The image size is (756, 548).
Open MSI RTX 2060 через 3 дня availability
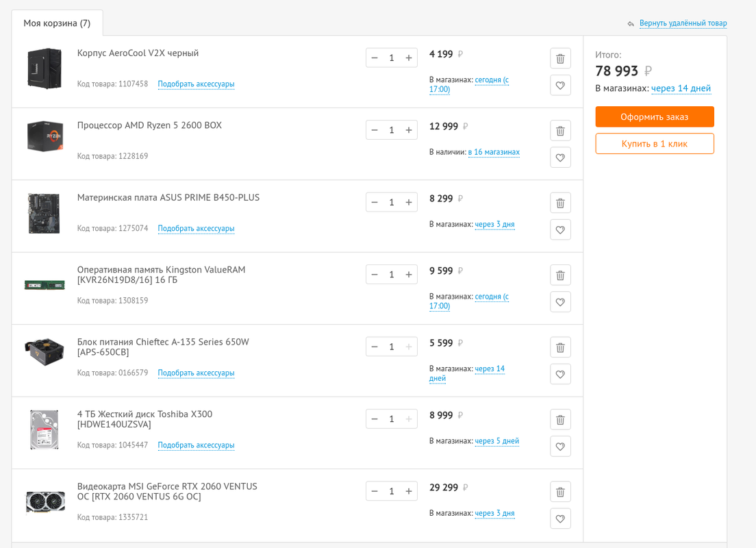(x=494, y=513)
